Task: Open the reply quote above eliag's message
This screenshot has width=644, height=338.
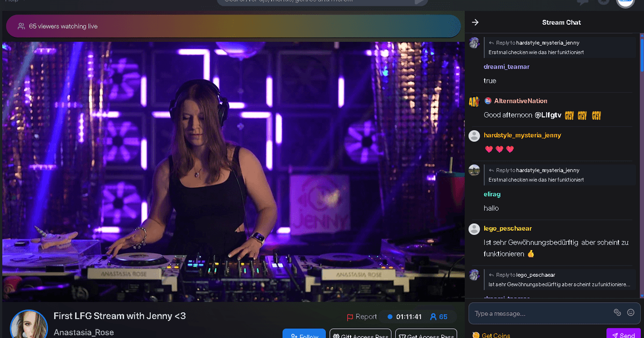Action: [x=560, y=175]
